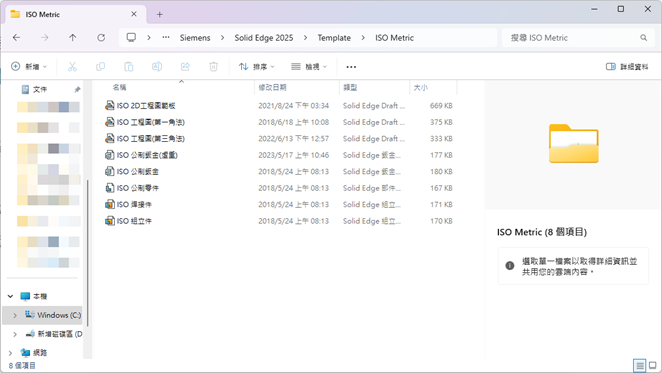The image size is (662, 373).
Task: Expand the 網路 (Network) node
Action: (x=11, y=353)
